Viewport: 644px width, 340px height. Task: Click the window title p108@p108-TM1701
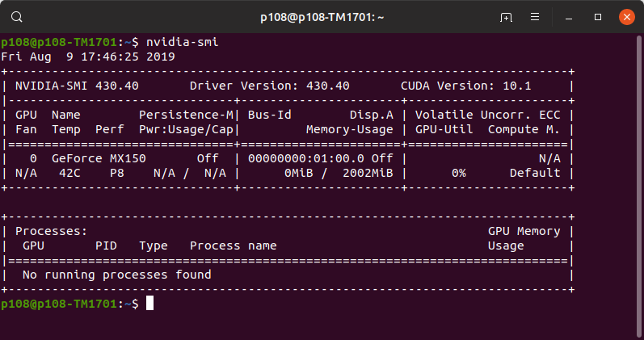pos(322,17)
